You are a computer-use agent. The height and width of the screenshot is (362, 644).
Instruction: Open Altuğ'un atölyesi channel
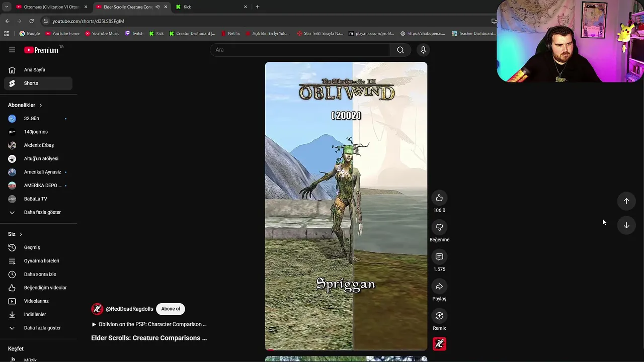tap(38, 158)
